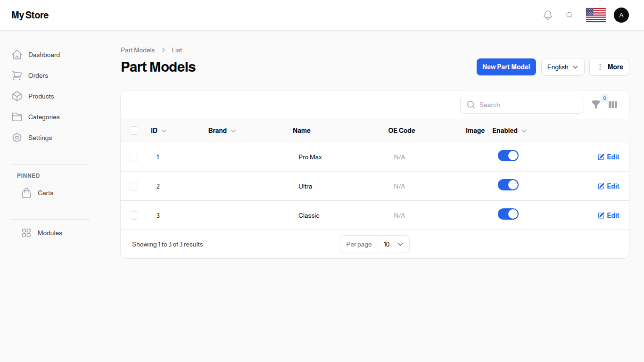The image size is (644, 362).
Task: Select Orders using the cart icon
Action: pyautogui.click(x=17, y=75)
